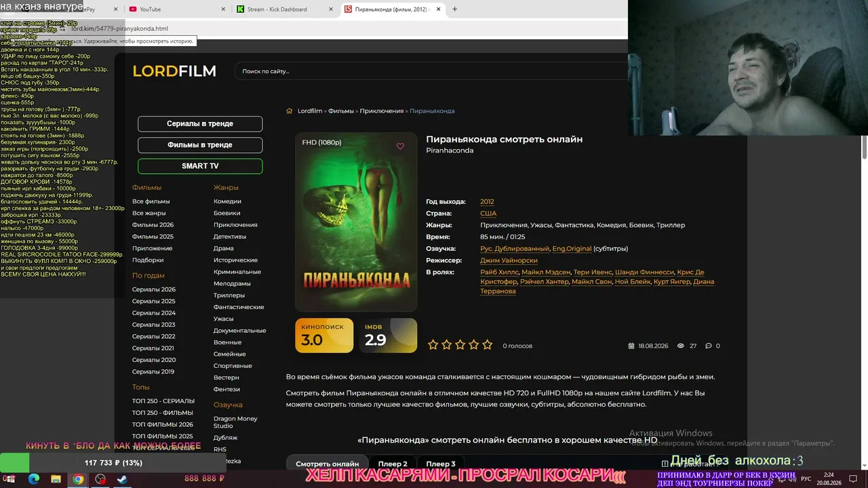Open the Windows Start menu

point(11,479)
